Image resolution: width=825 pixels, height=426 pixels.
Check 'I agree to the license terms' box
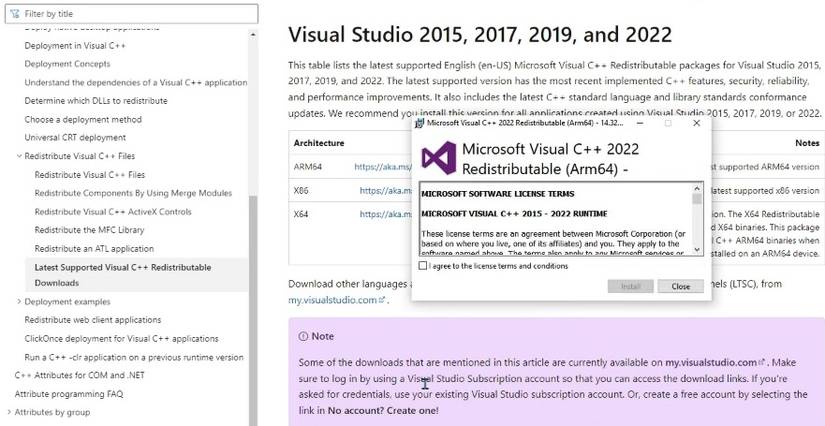pyautogui.click(x=423, y=266)
